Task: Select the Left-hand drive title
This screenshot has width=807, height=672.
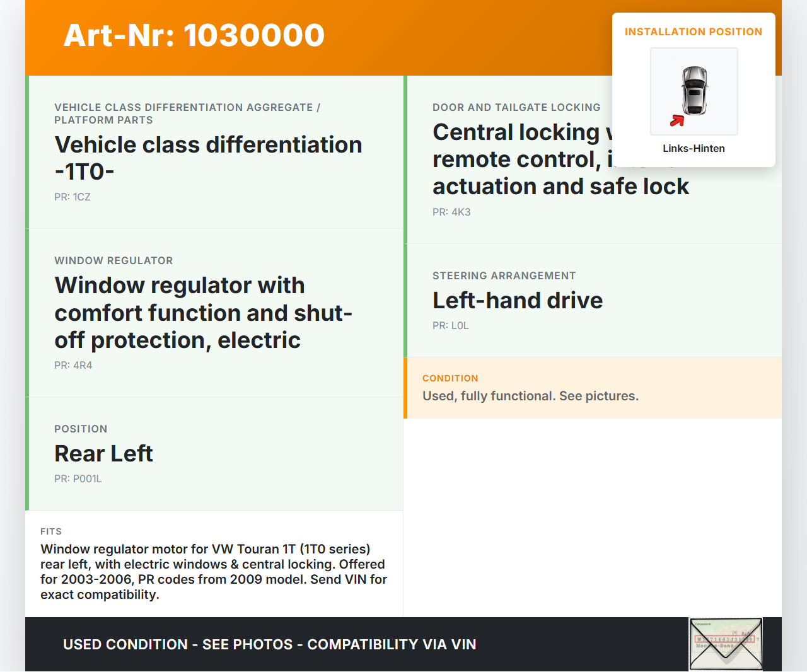Action: click(518, 300)
